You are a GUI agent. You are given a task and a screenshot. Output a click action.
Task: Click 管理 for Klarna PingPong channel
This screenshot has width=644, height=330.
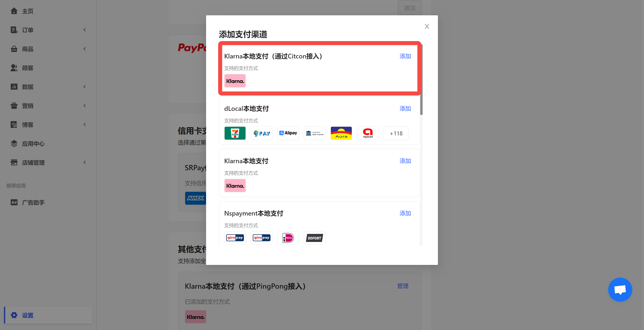click(x=403, y=286)
